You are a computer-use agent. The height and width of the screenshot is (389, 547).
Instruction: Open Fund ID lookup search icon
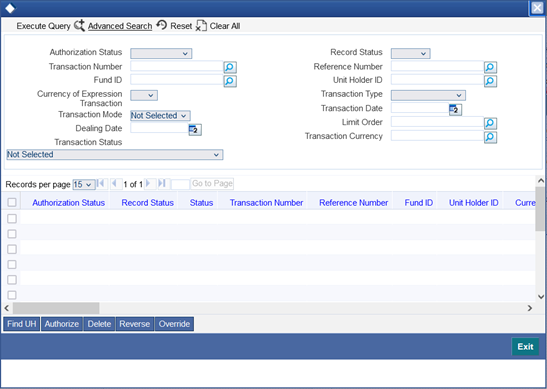230,81
